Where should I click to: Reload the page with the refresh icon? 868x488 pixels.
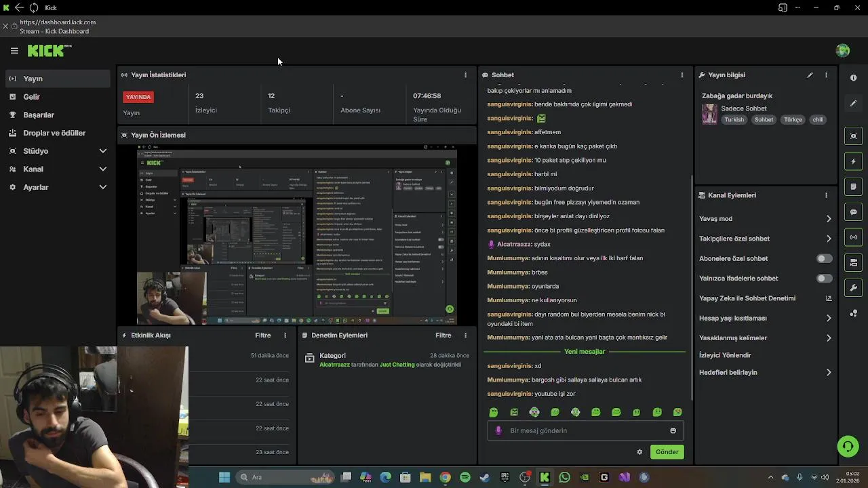pos(33,7)
